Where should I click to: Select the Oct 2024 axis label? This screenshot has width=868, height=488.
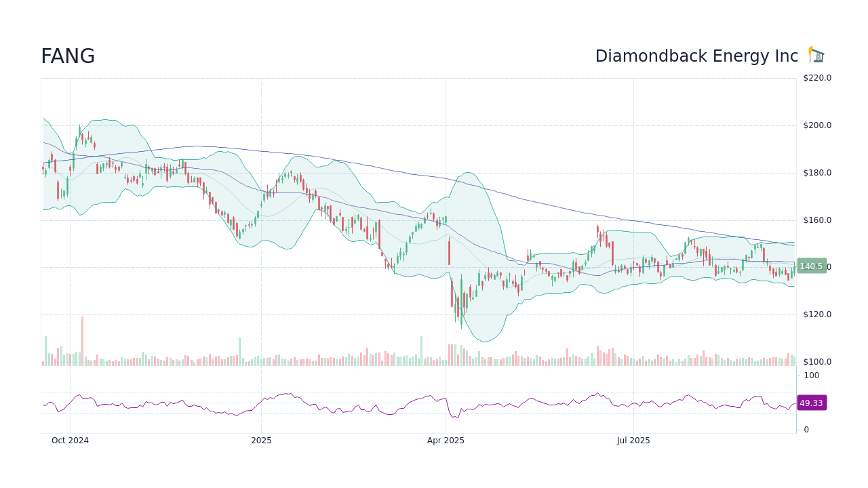70,441
